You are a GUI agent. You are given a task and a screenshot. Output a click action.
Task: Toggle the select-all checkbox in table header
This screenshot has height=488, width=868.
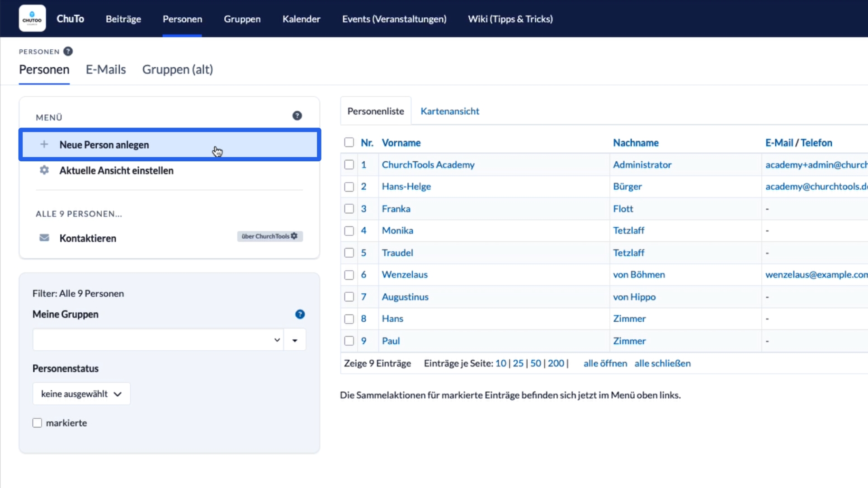coord(349,143)
